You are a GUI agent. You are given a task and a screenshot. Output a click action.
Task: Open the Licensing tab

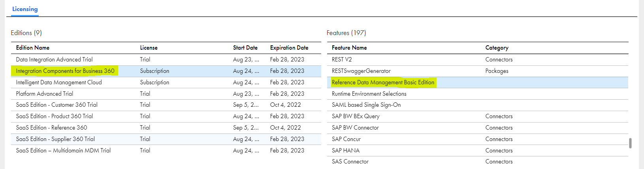coord(25,9)
